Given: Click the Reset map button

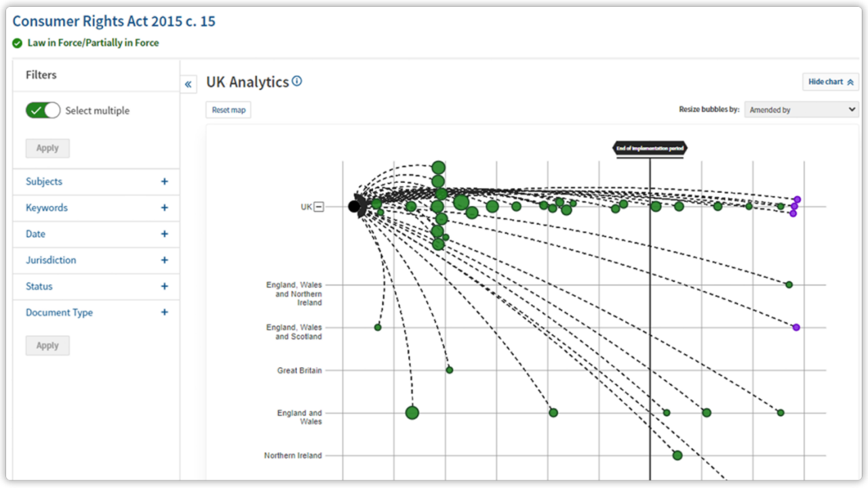Looking at the screenshot, I should pyautogui.click(x=228, y=109).
